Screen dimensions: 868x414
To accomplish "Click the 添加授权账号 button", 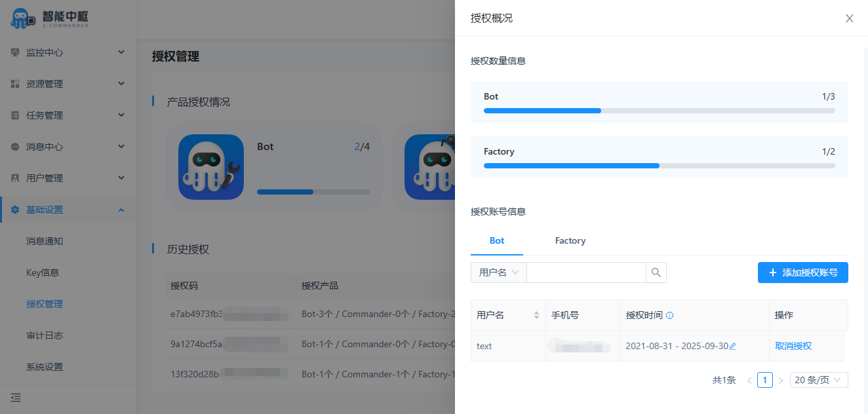I will (x=802, y=273).
